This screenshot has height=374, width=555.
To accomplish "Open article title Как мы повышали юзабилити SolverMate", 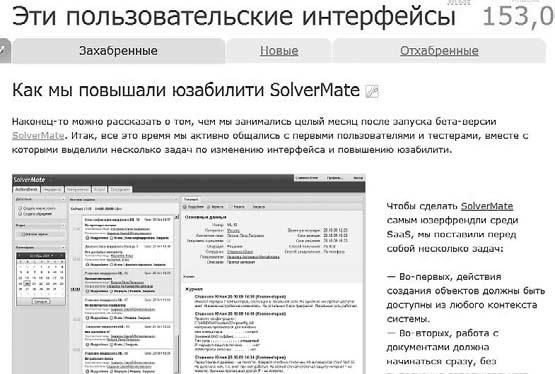I will (186, 90).
